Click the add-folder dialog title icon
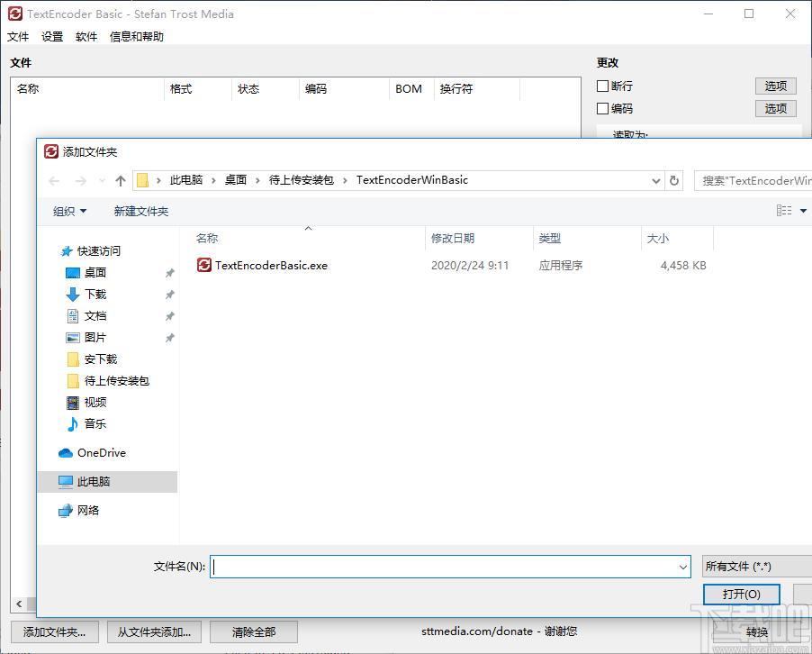This screenshot has width=812, height=654. (51, 151)
